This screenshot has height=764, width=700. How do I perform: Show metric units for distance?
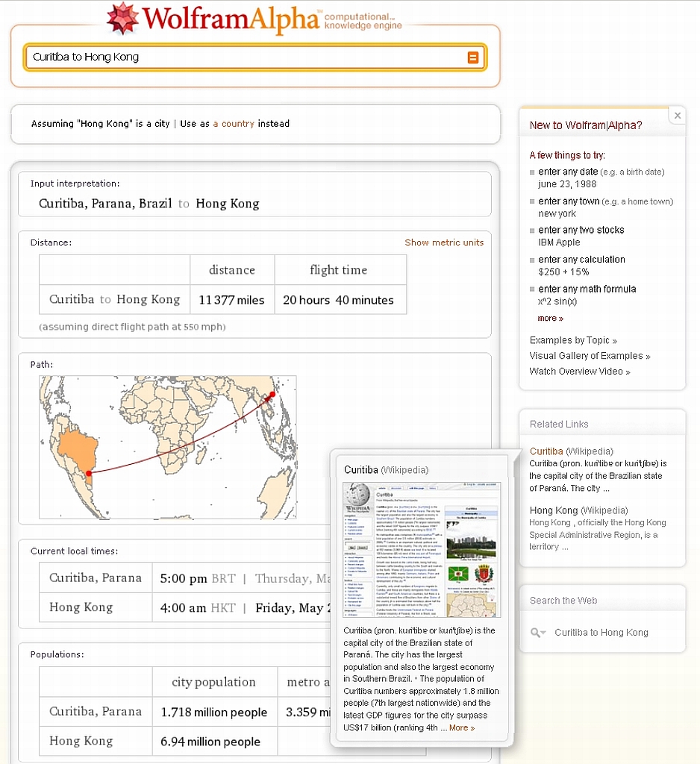444,242
